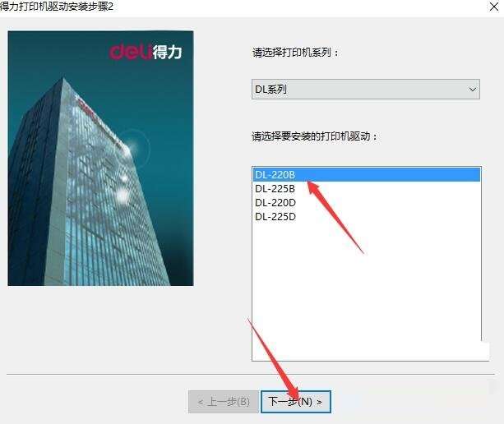Click the horizontal separator above the buttons

point(251,374)
